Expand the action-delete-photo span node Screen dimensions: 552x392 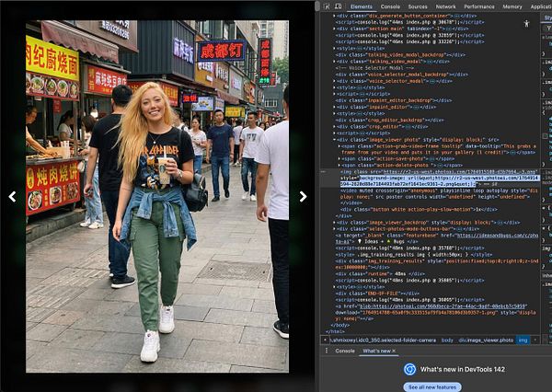coord(339,166)
